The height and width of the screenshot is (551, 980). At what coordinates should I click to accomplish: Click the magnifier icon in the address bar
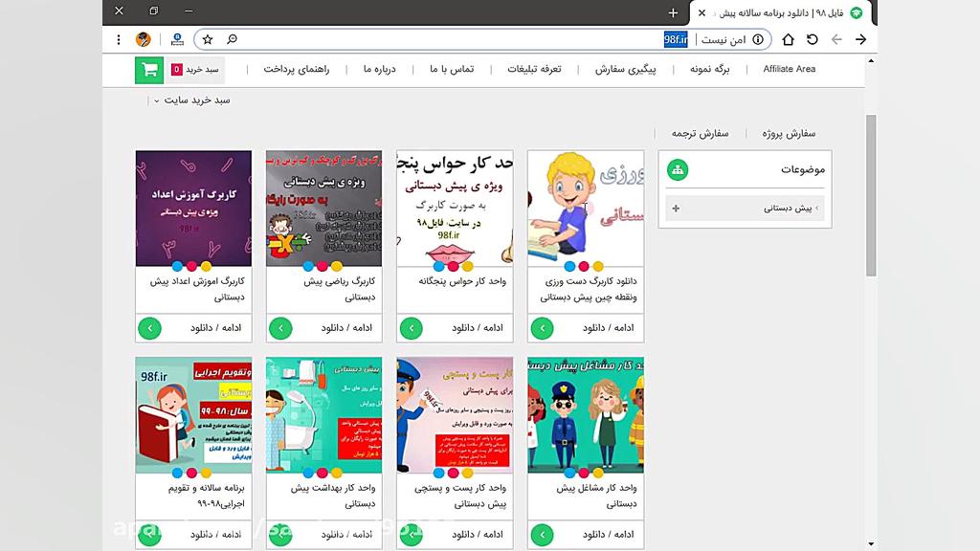click(x=233, y=40)
